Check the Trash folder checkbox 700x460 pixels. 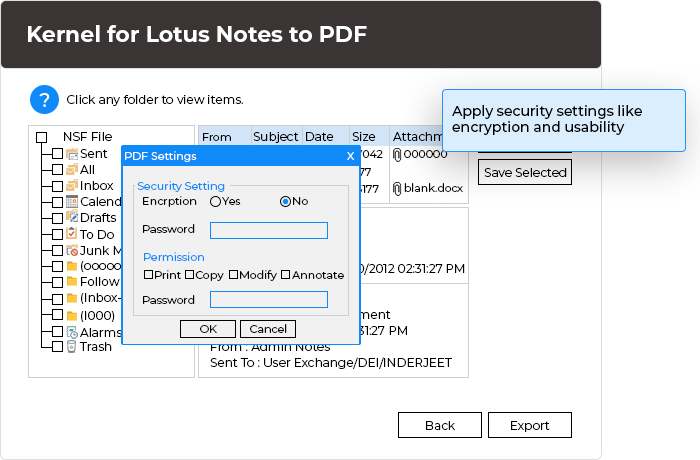click(x=57, y=347)
